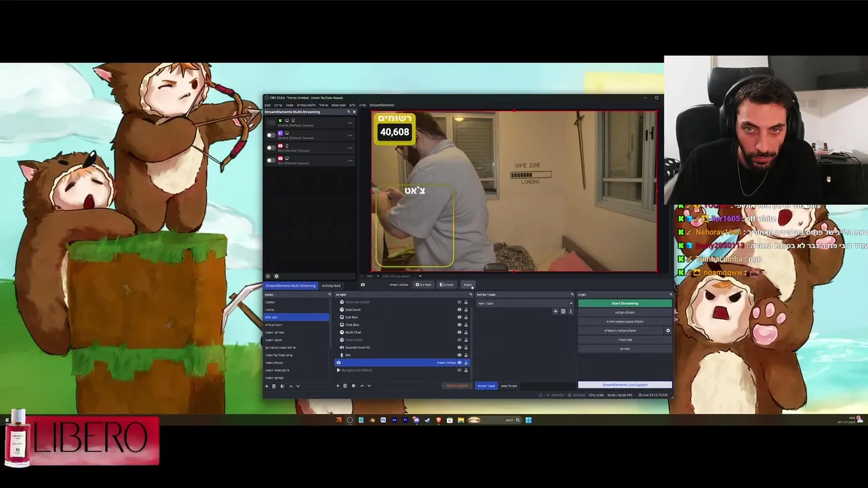868x488 pixels.
Task: Hide the Sub Box source
Action: [x=459, y=317]
